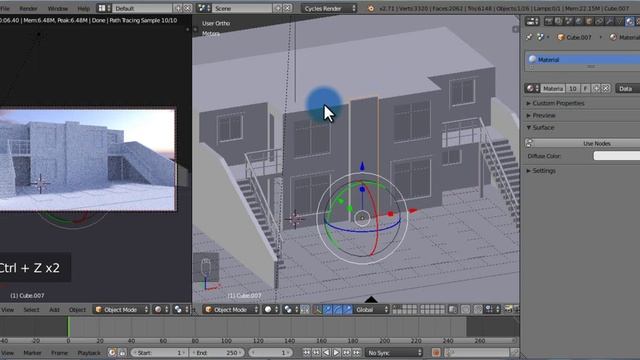This screenshot has width=640, height=360.
Task: Add a new scene with plus button
Action: [x=278, y=8]
